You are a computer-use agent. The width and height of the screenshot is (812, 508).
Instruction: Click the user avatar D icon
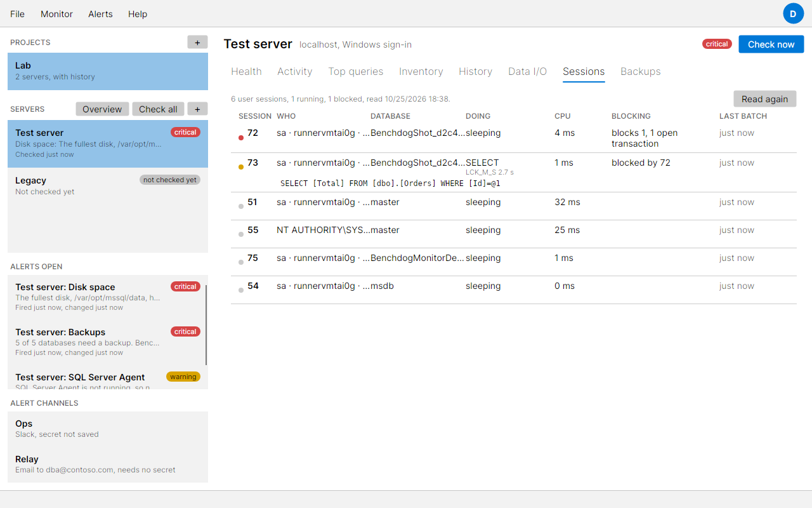793,13
